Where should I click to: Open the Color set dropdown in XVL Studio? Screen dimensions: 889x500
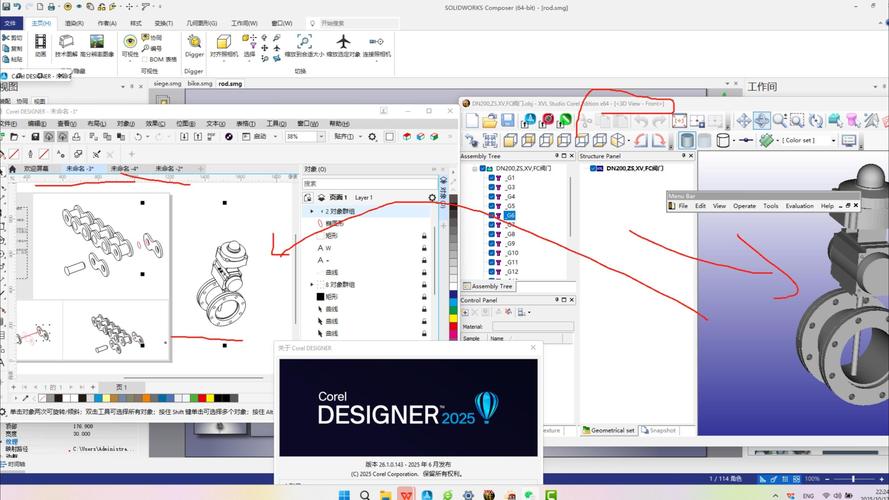pos(833,140)
